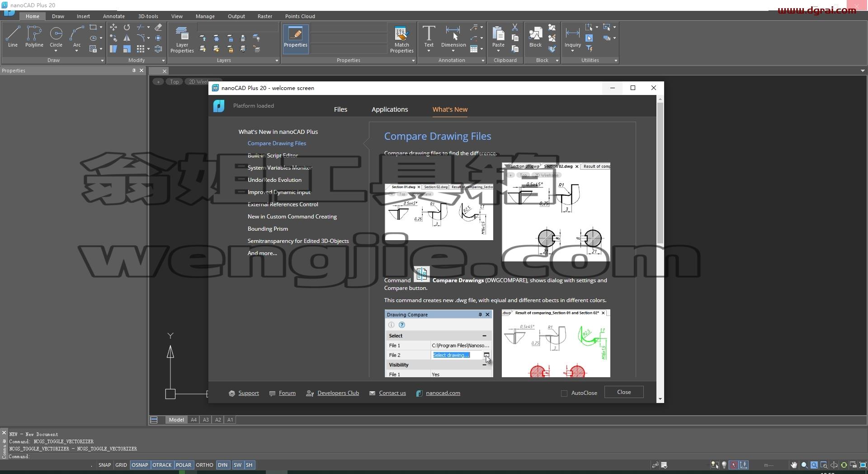Select the Polyline tool
Image resolution: width=868 pixels, height=474 pixels.
click(x=34, y=36)
